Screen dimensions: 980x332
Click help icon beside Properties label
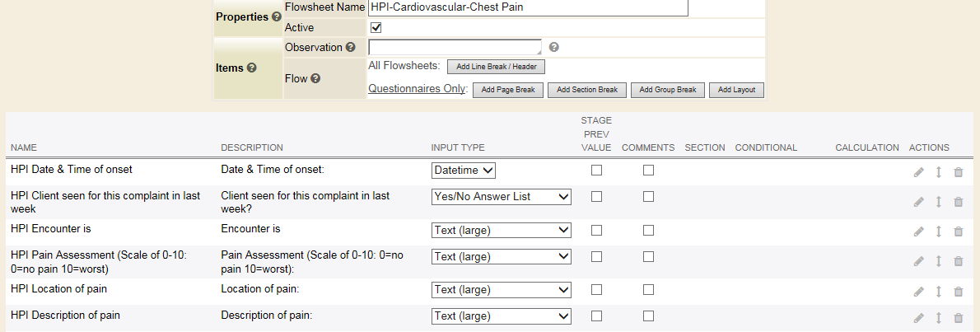277,16
